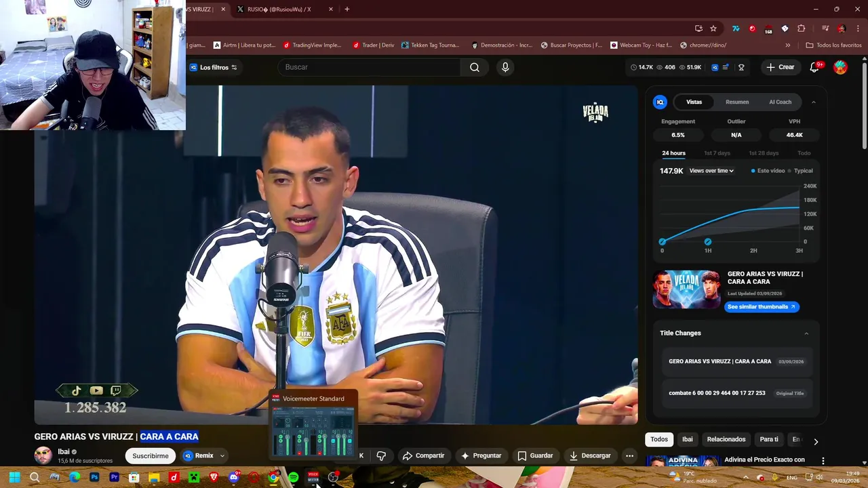
Task: Switch to Resumen tab
Action: coord(737,102)
